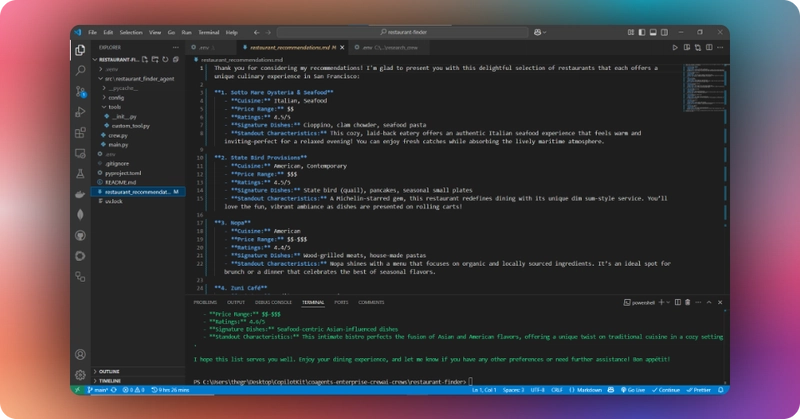Screen dimensions: 800x419
Task: Open the Extensions view
Action: click(x=80, y=133)
